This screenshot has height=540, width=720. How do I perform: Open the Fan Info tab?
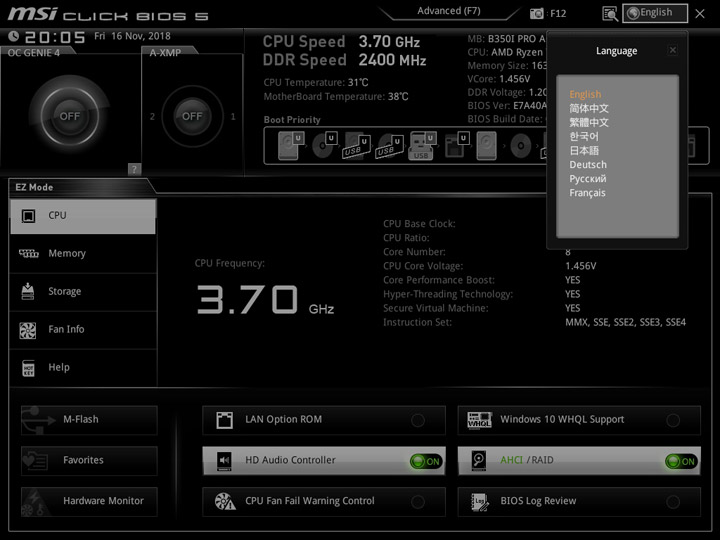(83, 329)
